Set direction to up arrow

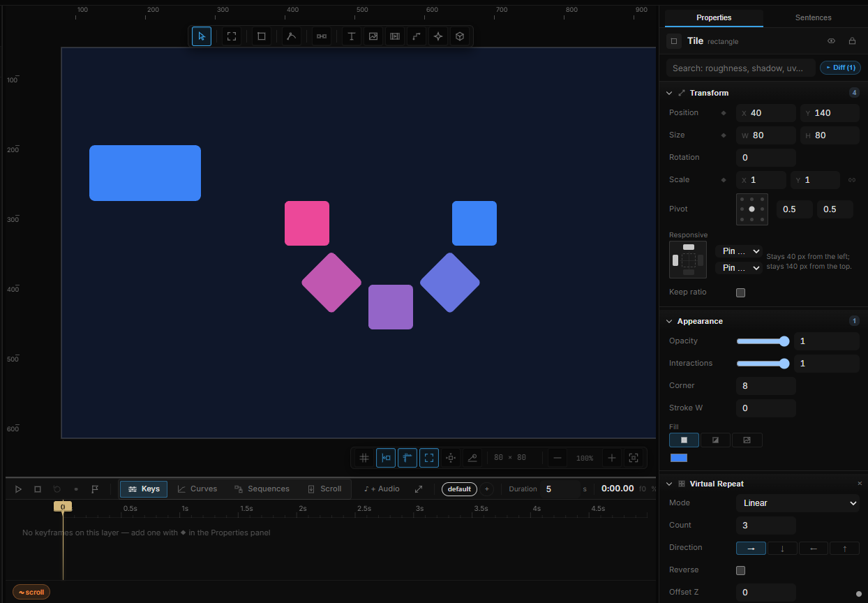(x=845, y=549)
